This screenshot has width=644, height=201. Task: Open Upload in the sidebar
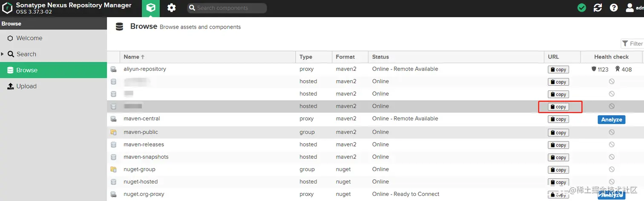[x=53, y=86]
